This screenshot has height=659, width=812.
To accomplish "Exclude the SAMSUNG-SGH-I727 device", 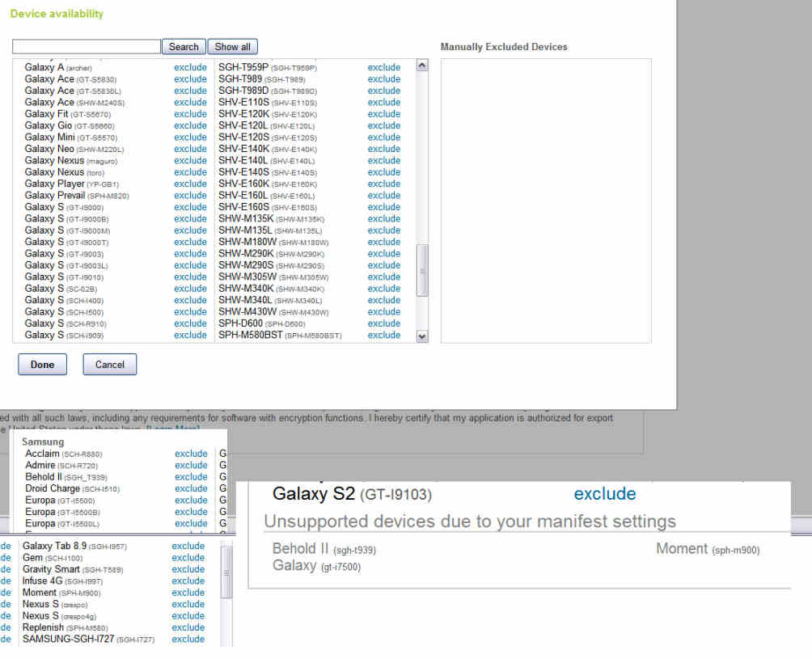I will (188, 640).
